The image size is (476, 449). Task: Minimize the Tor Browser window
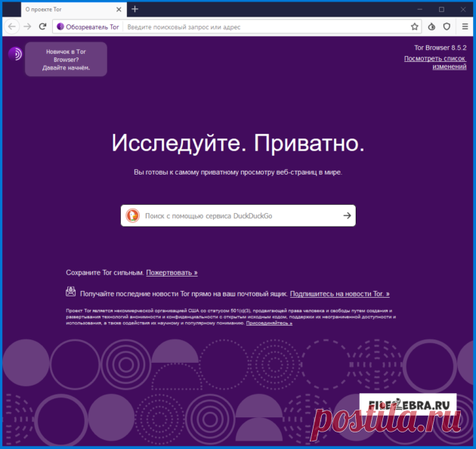(419, 9)
